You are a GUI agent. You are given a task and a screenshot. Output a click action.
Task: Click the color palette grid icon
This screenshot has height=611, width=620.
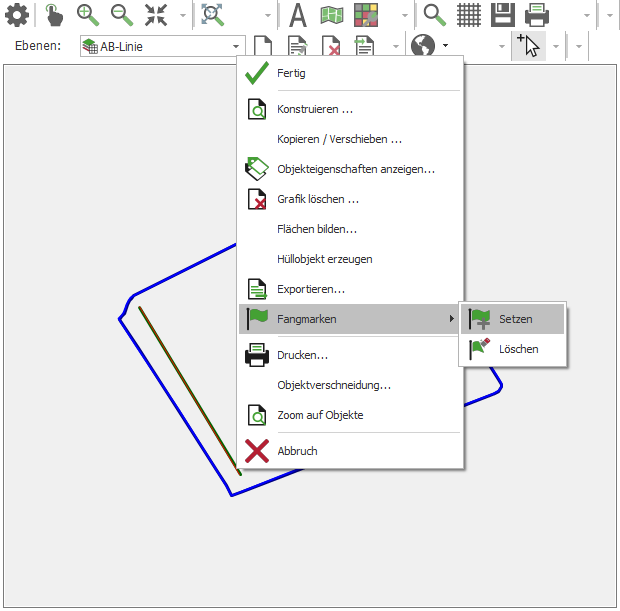tap(366, 15)
